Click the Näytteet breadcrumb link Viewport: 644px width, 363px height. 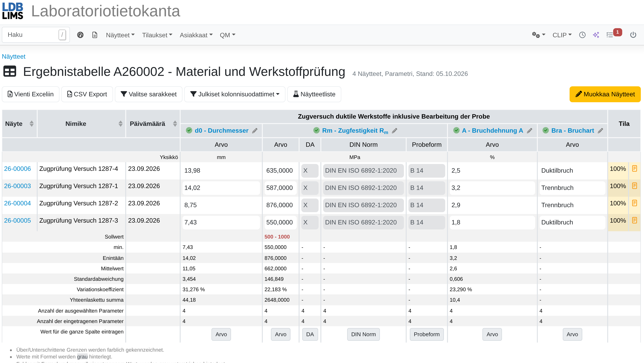(x=13, y=57)
